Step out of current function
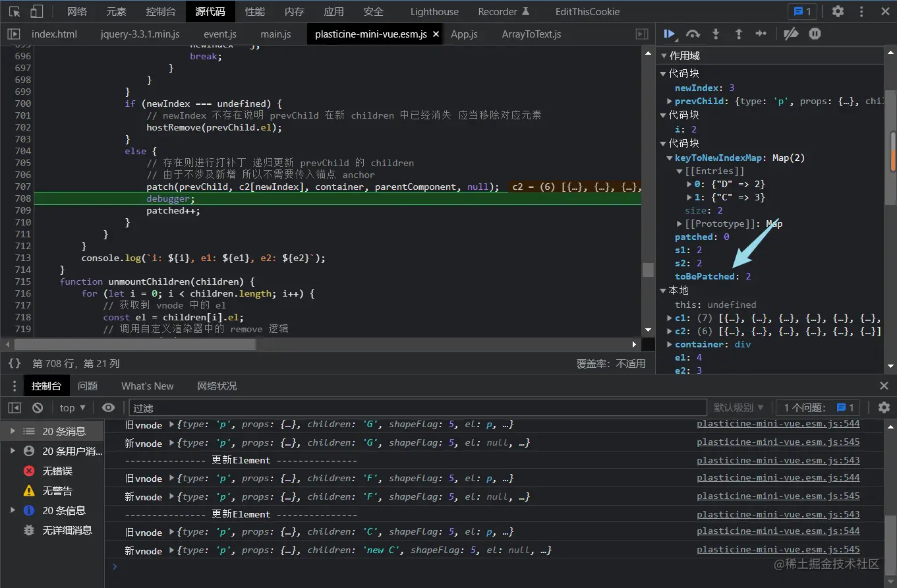The height and width of the screenshot is (588, 897). [x=738, y=34]
